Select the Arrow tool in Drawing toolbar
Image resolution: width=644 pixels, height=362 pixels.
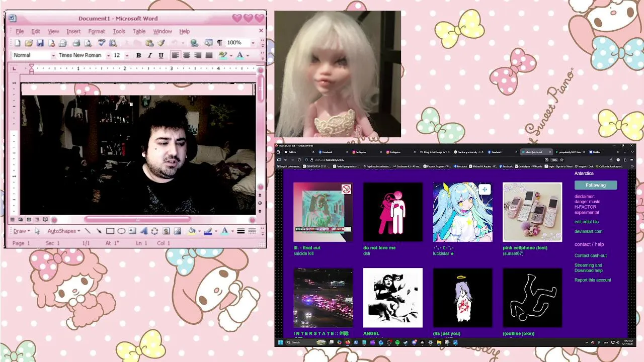(x=99, y=231)
